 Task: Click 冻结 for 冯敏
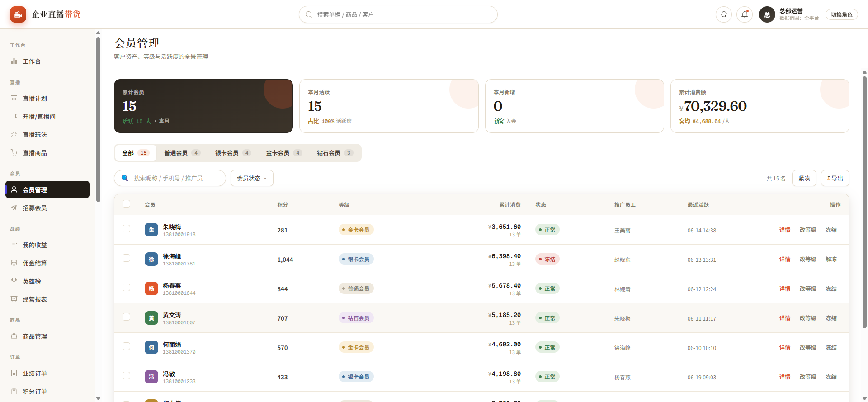tap(831, 377)
